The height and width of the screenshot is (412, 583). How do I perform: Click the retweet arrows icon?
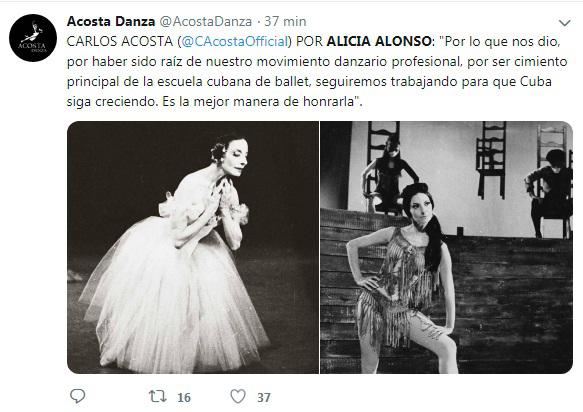(158, 396)
